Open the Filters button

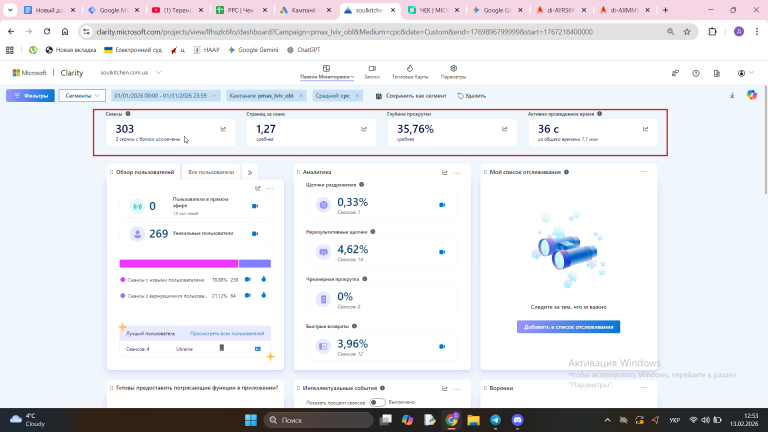(30, 96)
